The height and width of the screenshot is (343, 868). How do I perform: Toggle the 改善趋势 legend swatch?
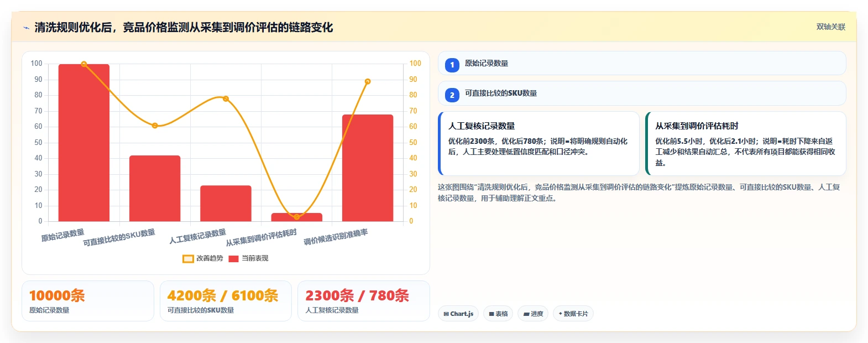(x=188, y=258)
